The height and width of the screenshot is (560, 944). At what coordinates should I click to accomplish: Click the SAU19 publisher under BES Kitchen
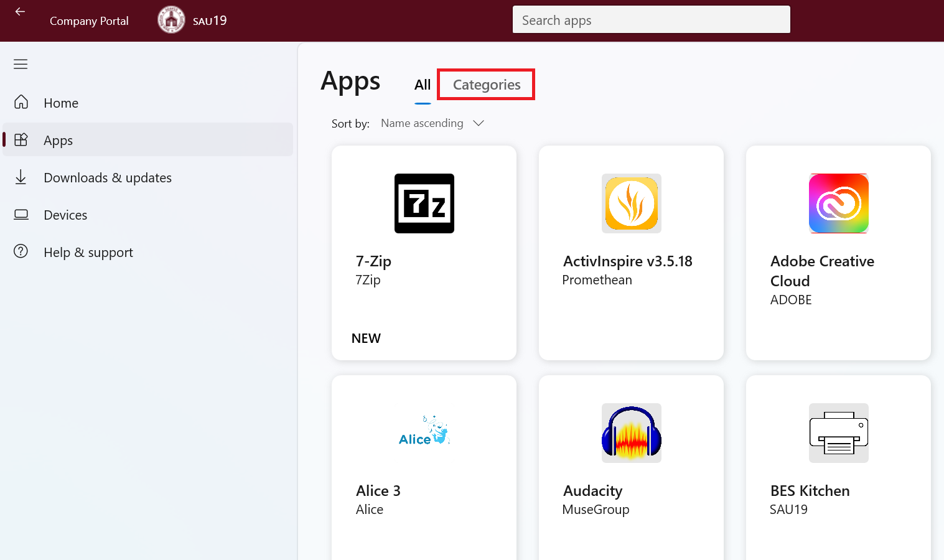coord(788,510)
